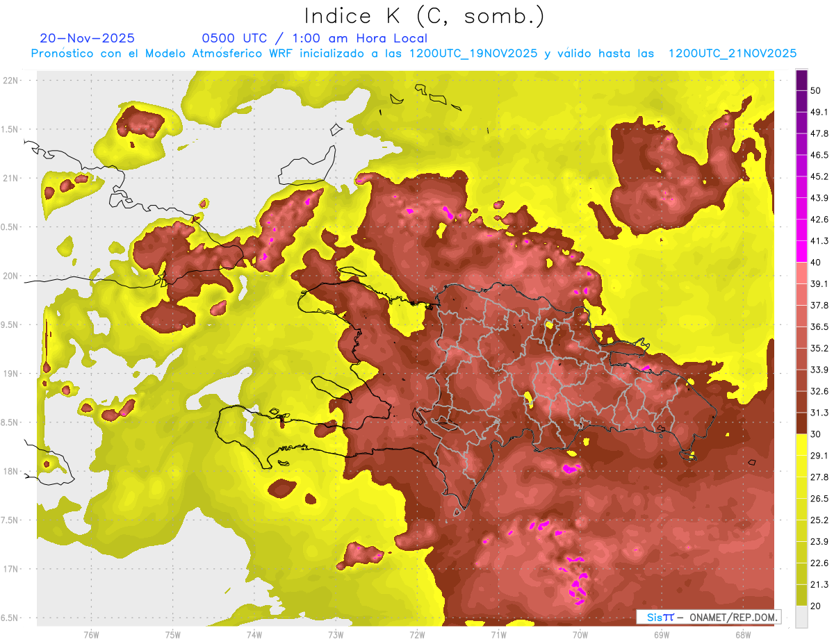Viewport: 834px width, 644px height.
Task: Click the latitude label "18N"
Action: tap(12, 472)
